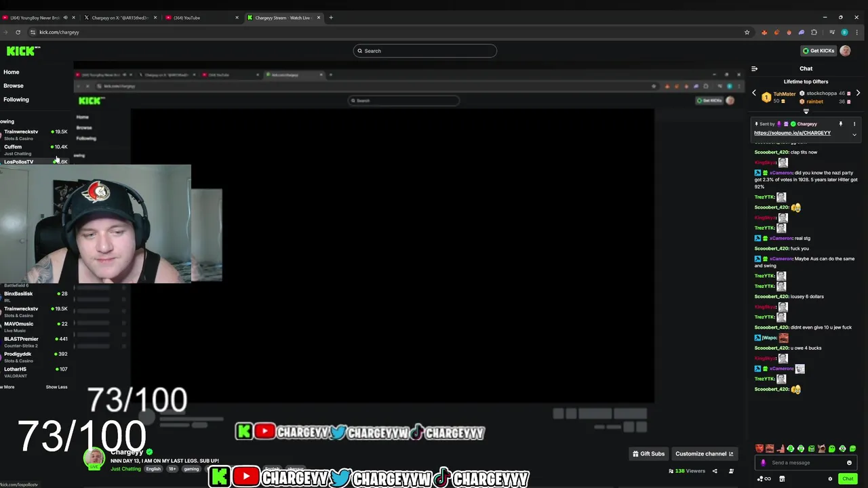Click the nested Kick search field in stream

(x=403, y=100)
